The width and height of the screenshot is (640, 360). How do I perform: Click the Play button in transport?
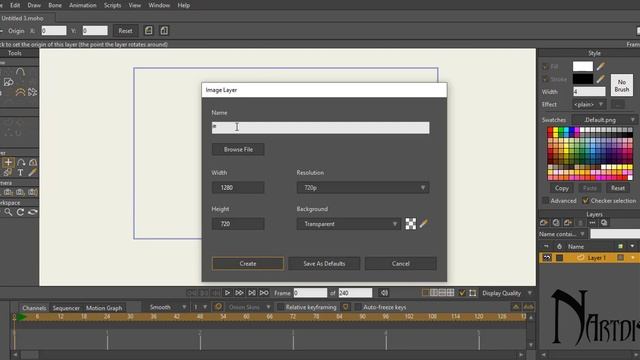[x=227, y=293]
